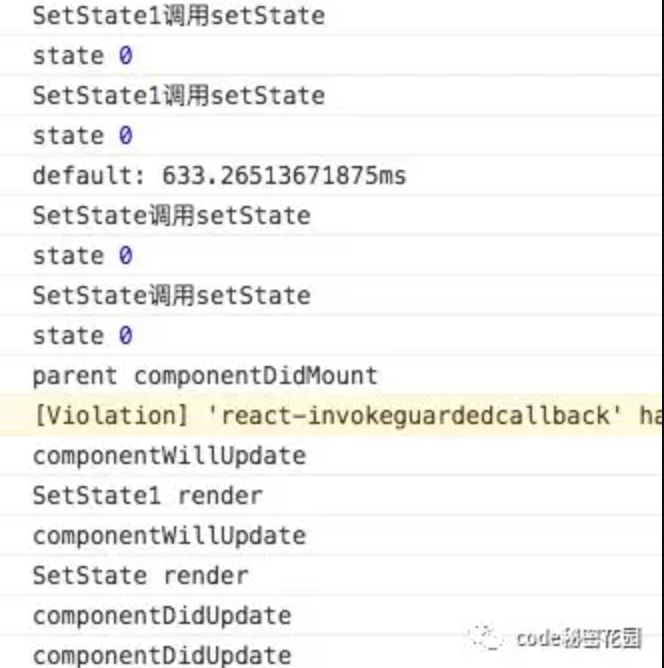
Task: Click the WeChat logo in the watermark
Action: pos(489,636)
